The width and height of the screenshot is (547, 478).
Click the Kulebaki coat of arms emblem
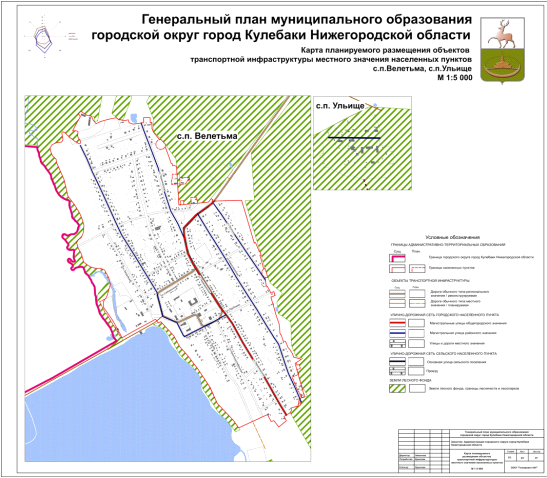tap(502, 51)
